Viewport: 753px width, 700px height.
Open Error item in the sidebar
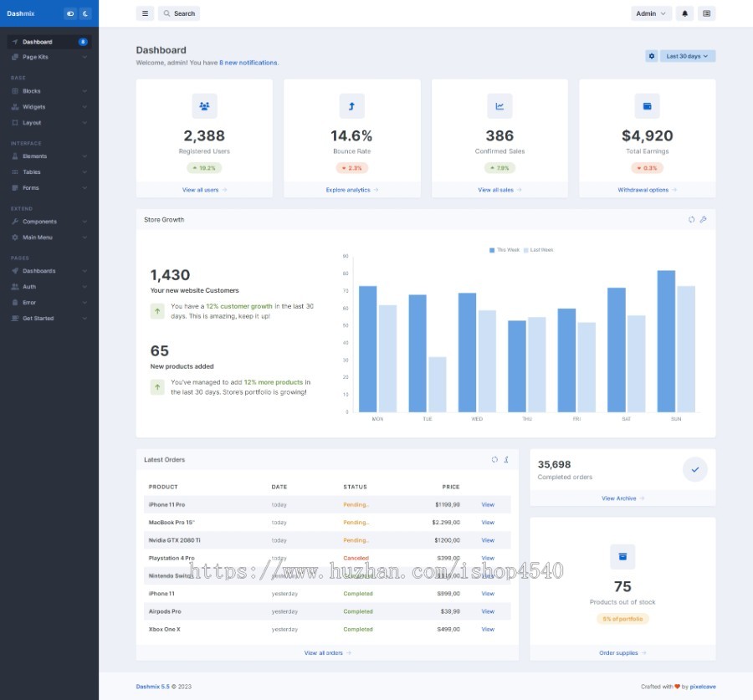[49, 303]
